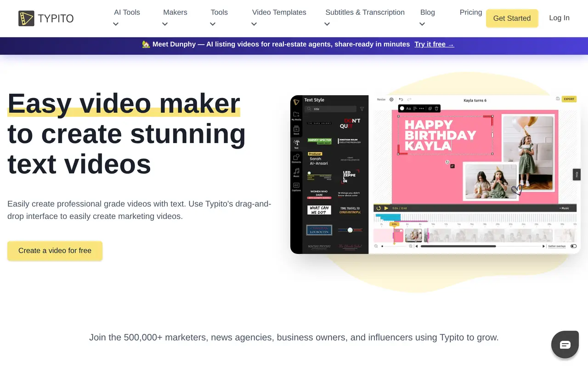Expand the Video Templates dropdown
Image resolution: width=588 pixels, height=368 pixels.
coord(279,18)
